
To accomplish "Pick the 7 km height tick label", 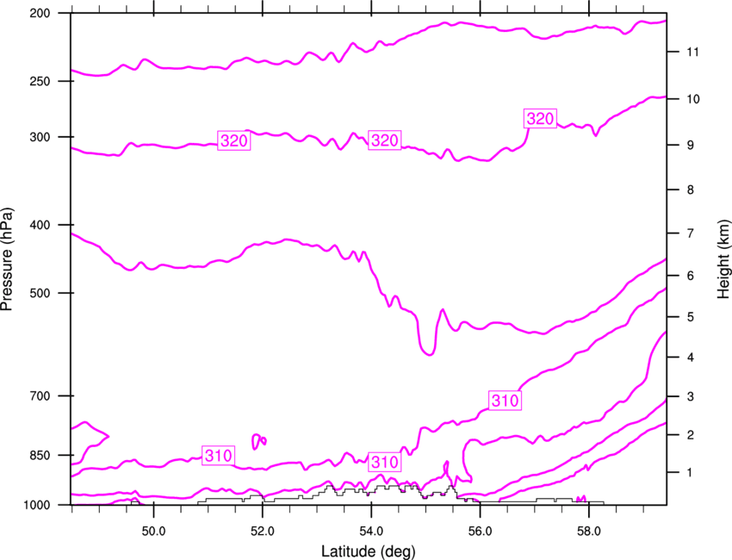I will 691,233.
